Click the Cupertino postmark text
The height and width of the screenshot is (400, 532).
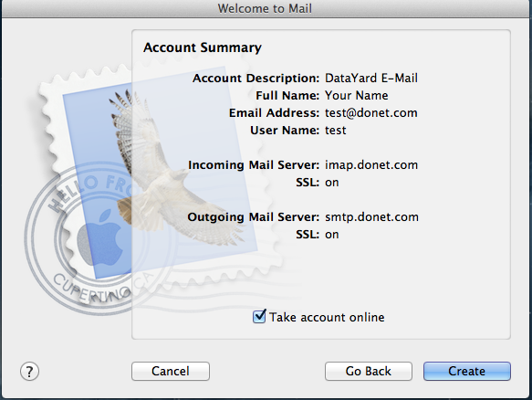coord(91,290)
